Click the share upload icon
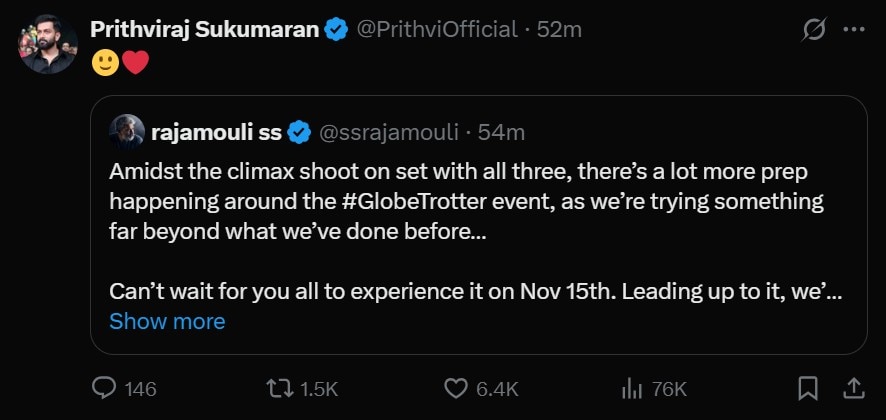 coord(853,388)
